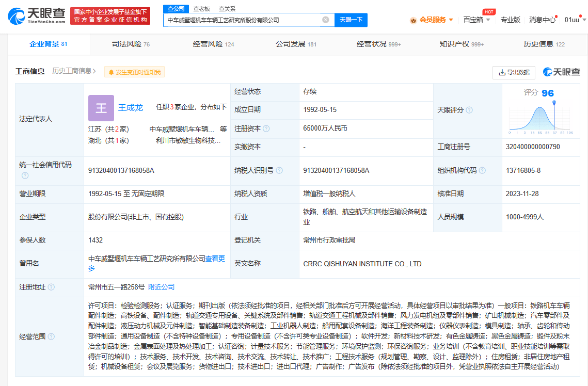Click the help icon next to 注册资本
The width and height of the screenshot is (588, 386).
tap(266, 128)
